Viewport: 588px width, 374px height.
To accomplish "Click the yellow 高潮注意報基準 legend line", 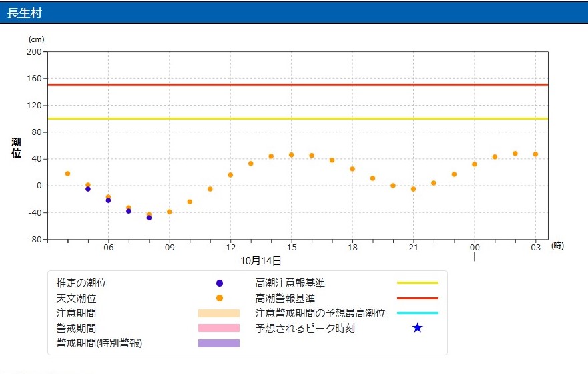I will click(x=417, y=283).
